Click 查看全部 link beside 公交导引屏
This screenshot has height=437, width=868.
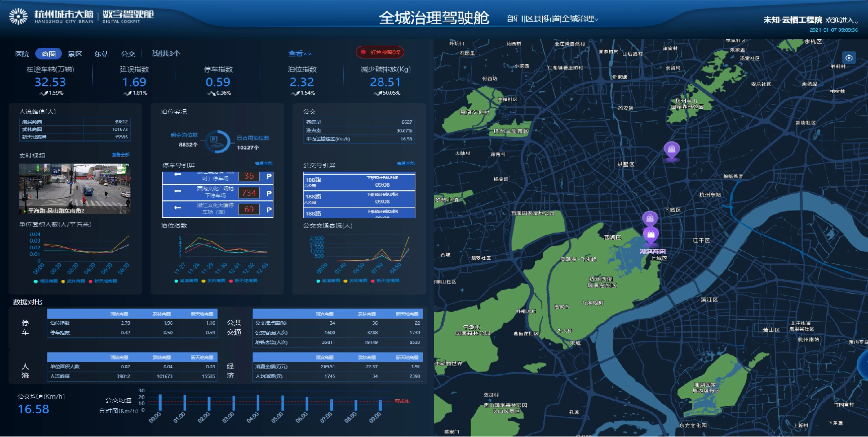point(405,163)
